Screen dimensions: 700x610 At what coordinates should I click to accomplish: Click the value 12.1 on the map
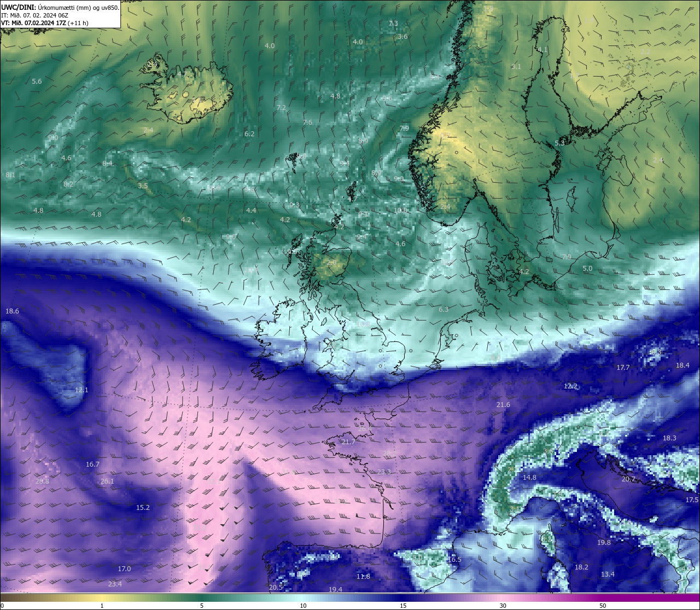[x=81, y=390]
